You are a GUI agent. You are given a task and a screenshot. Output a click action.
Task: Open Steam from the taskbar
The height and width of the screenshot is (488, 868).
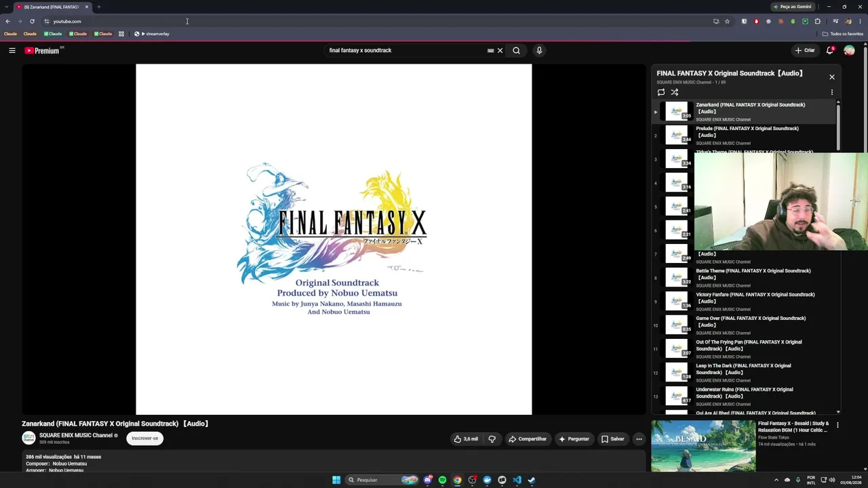pyautogui.click(x=532, y=480)
